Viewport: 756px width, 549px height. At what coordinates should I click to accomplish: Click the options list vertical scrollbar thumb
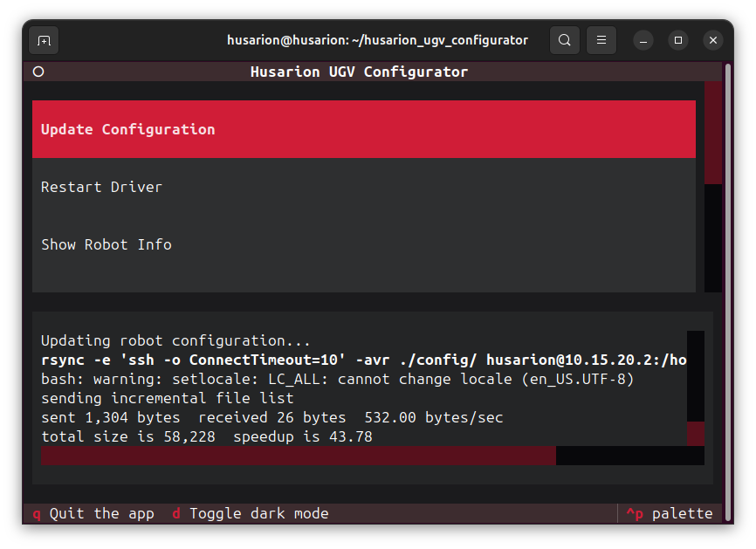point(712,133)
